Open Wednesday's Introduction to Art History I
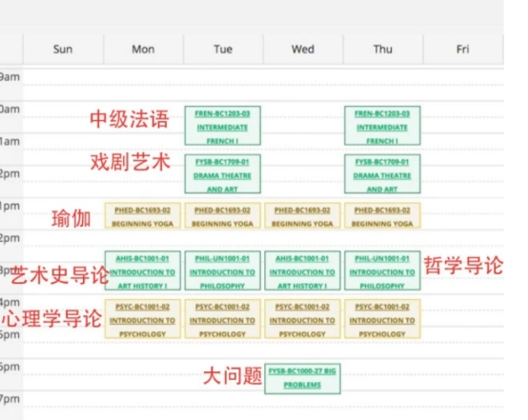This screenshot has width=528, height=420. 302,270
